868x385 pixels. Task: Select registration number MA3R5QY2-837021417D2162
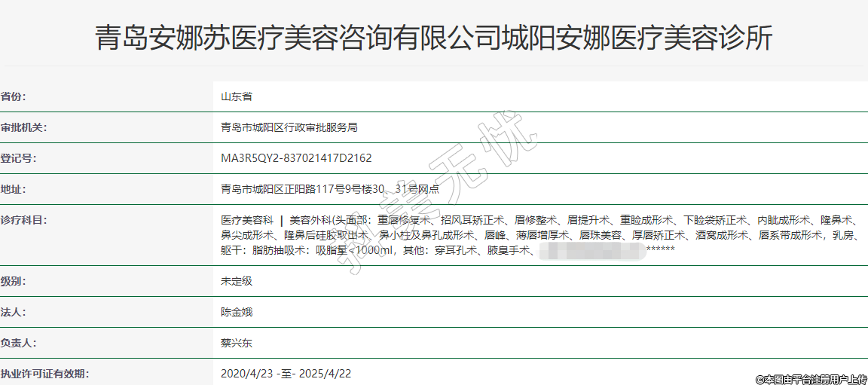(296, 158)
